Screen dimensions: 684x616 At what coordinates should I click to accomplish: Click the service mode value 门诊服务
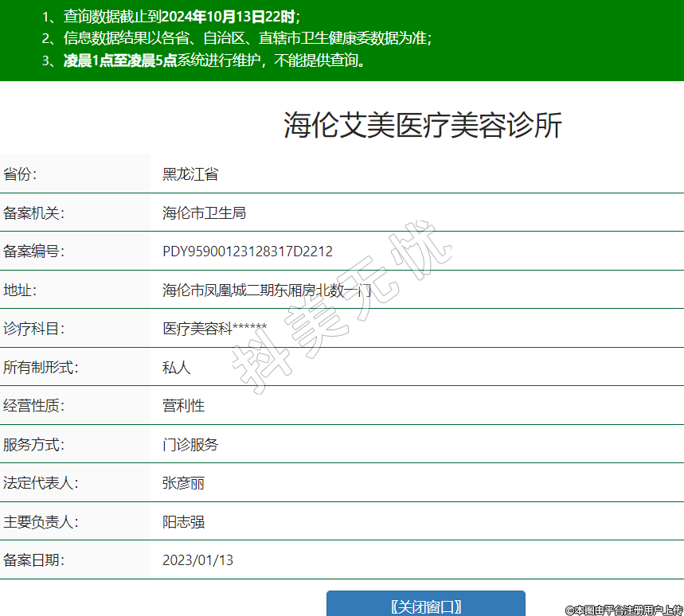click(x=190, y=445)
